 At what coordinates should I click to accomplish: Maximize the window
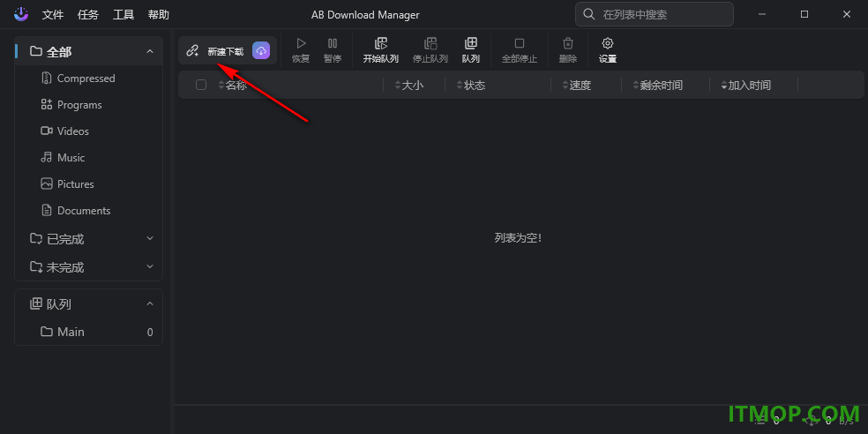[x=804, y=14]
